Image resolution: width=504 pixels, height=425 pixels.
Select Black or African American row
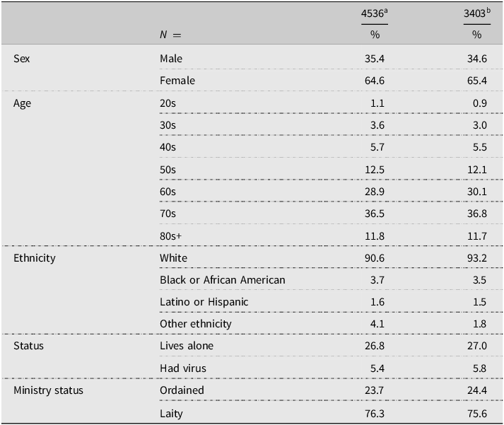(x=331, y=280)
